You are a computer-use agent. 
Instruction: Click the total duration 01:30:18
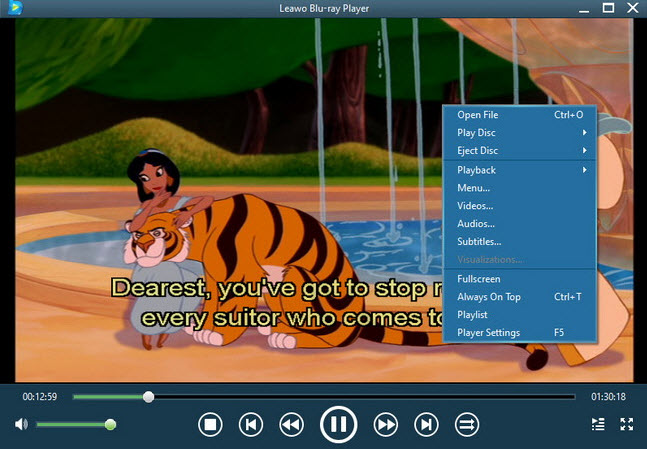point(608,397)
